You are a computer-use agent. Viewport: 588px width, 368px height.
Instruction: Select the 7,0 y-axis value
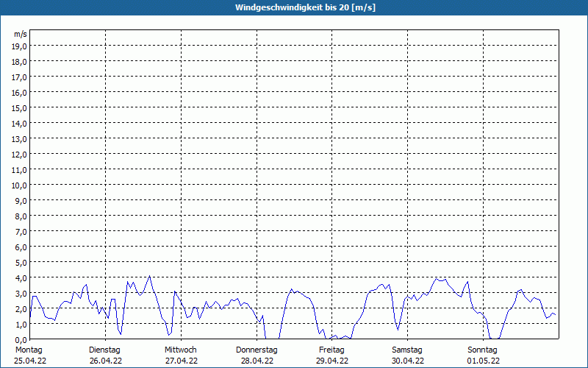click(x=21, y=232)
